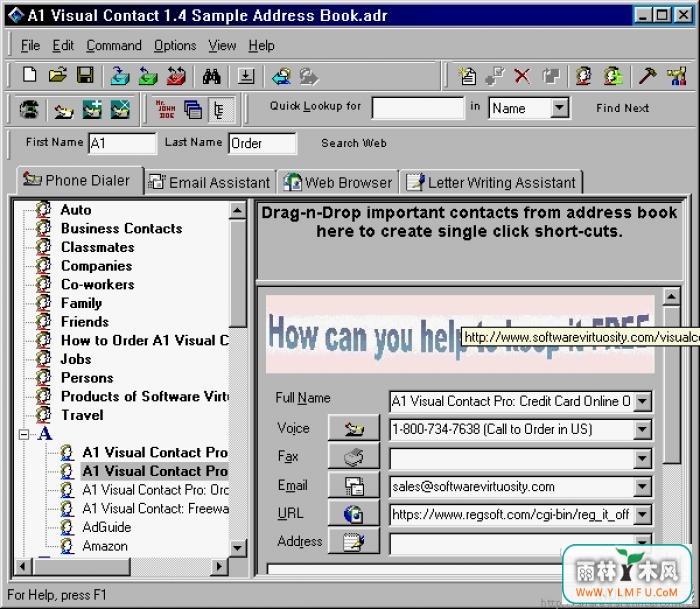The image size is (700, 609).
Task: Click the contact tree scroll down arrow
Action: pos(238,548)
